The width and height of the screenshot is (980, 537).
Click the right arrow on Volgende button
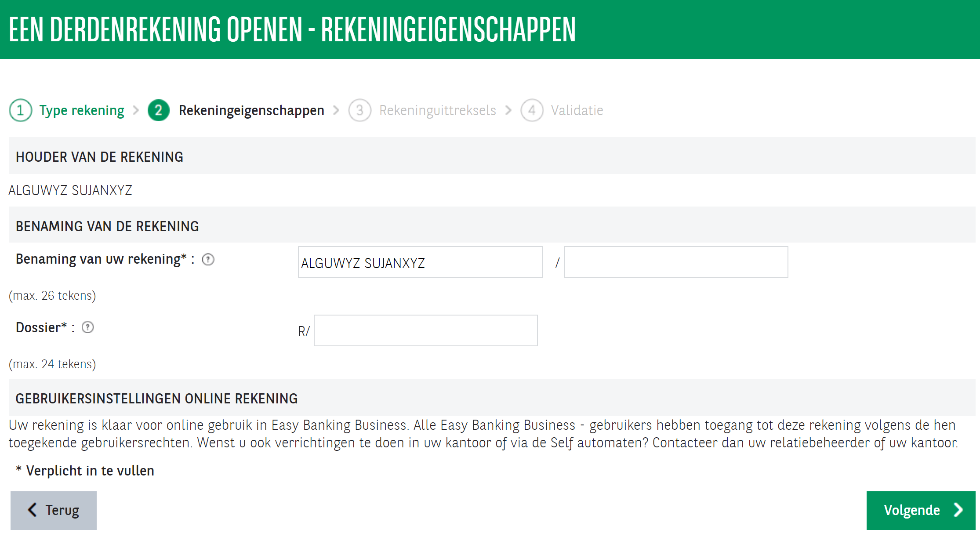click(958, 510)
